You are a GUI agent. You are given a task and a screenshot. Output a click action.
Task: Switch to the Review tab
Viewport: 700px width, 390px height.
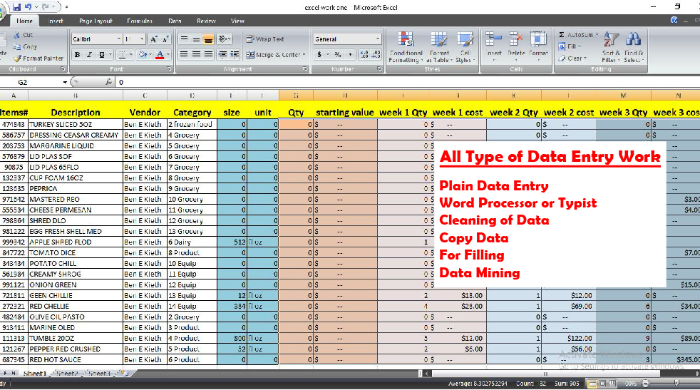click(206, 21)
